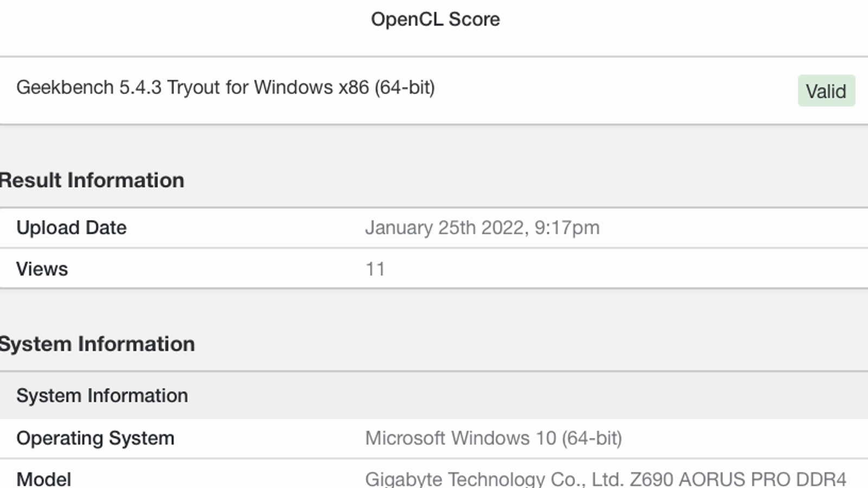Click the green Valid badge
The image size is (868, 488).
826,91
